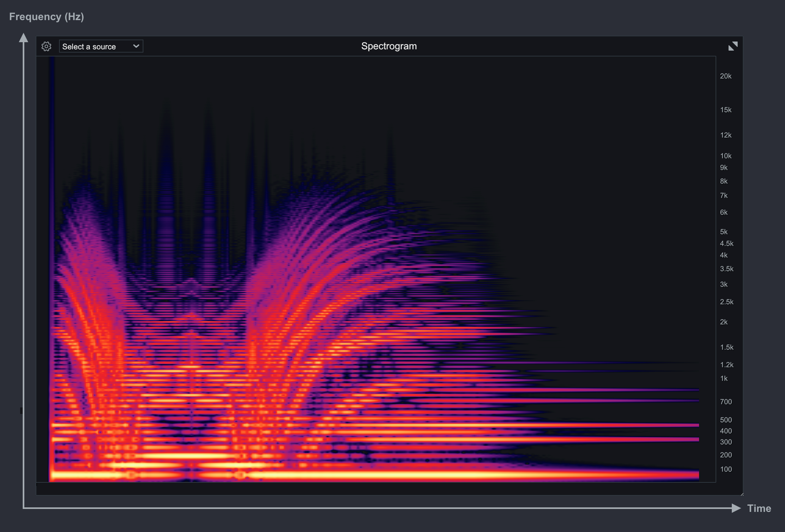Image resolution: width=785 pixels, height=532 pixels.
Task: Click the 2k frequency axis label
Action: (723, 322)
